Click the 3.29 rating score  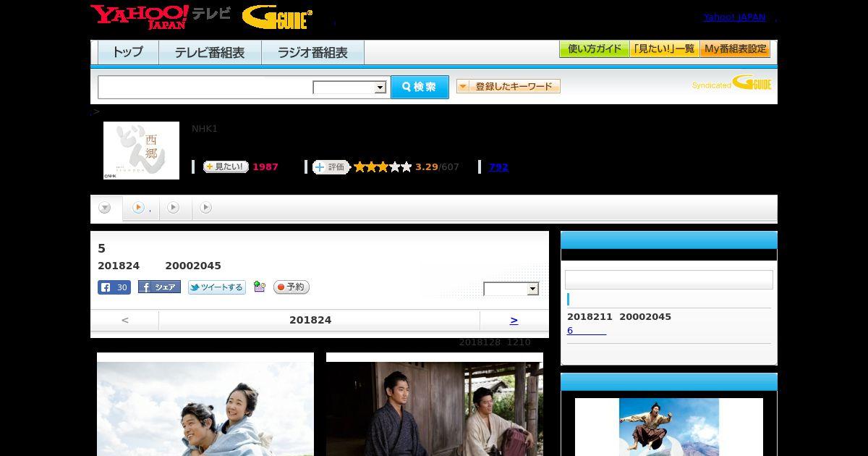pos(427,167)
